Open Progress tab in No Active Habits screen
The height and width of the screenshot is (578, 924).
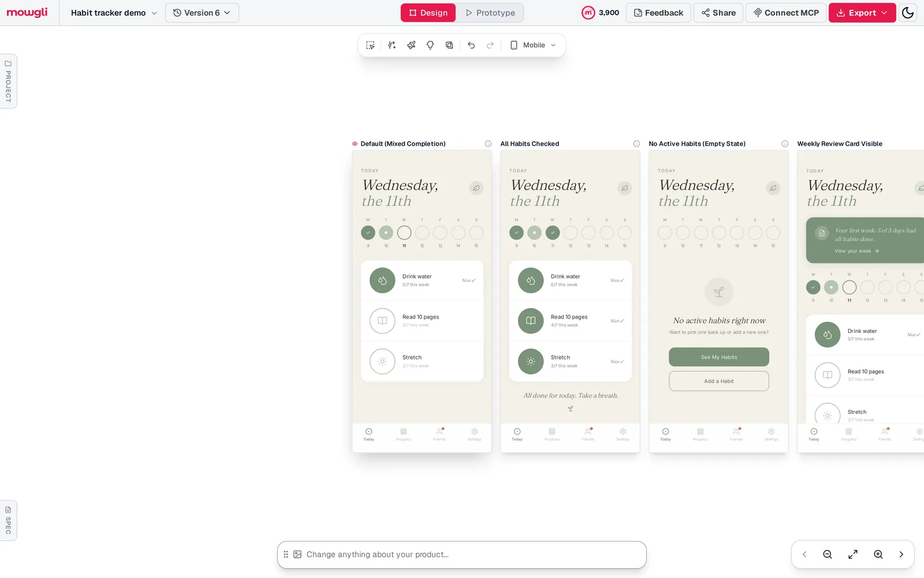coord(701,435)
